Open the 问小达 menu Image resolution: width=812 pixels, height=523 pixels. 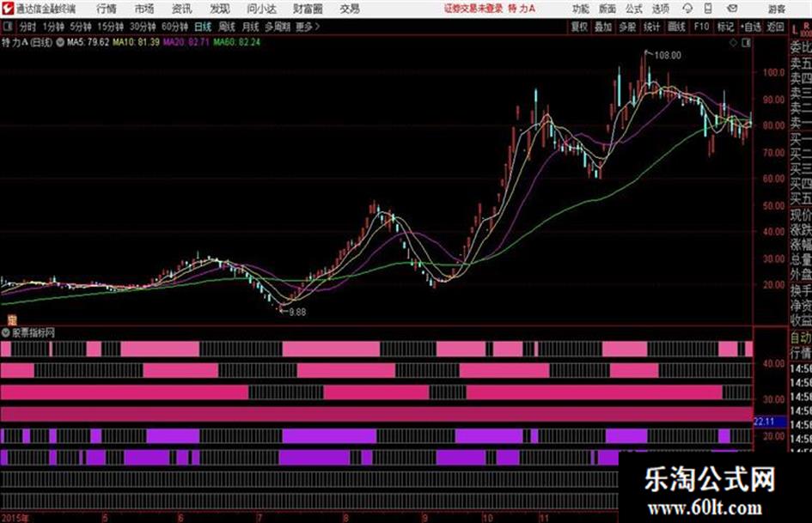tap(261, 9)
